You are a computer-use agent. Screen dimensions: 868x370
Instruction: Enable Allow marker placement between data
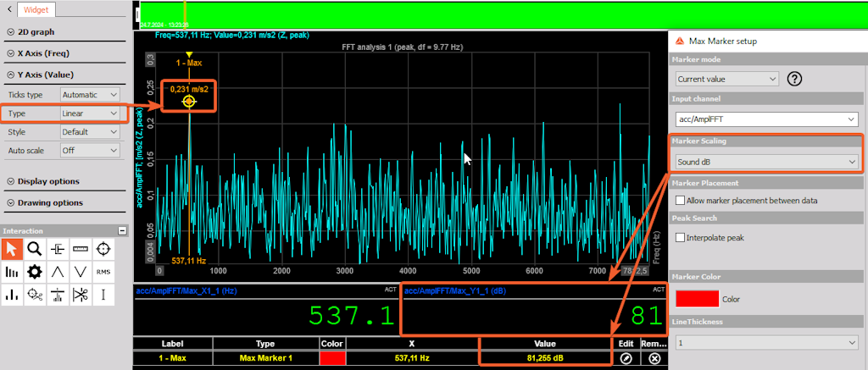click(681, 200)
